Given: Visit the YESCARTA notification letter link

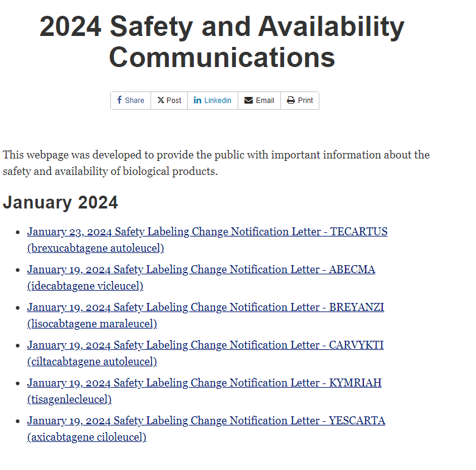Looking at the screenshot, I should coord(206,421).
